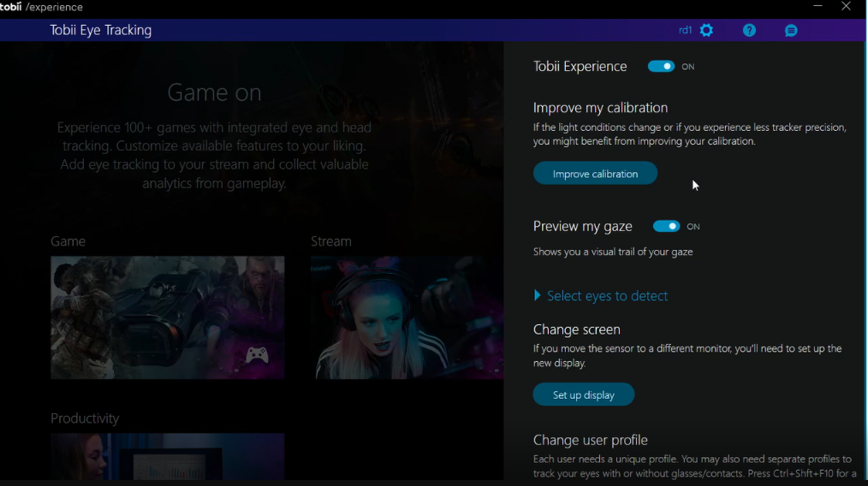Close the Tobii Experience window
The image size is (868, 486).
(846, 6)
